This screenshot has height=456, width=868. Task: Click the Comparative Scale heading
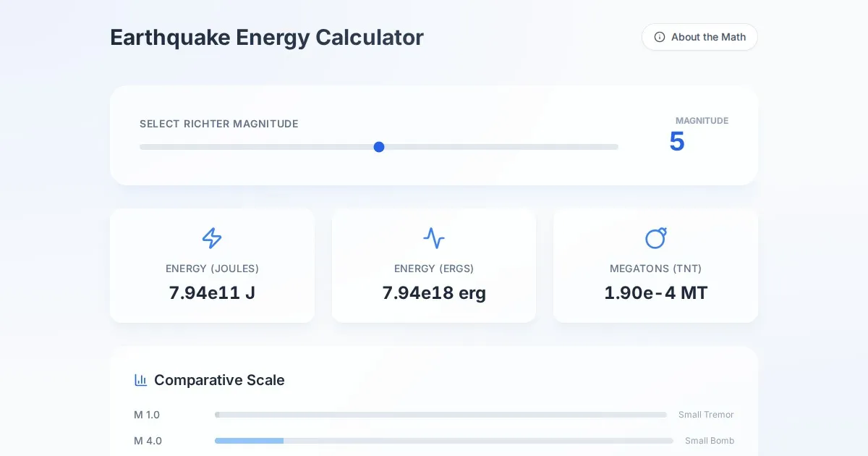[219, 380]
